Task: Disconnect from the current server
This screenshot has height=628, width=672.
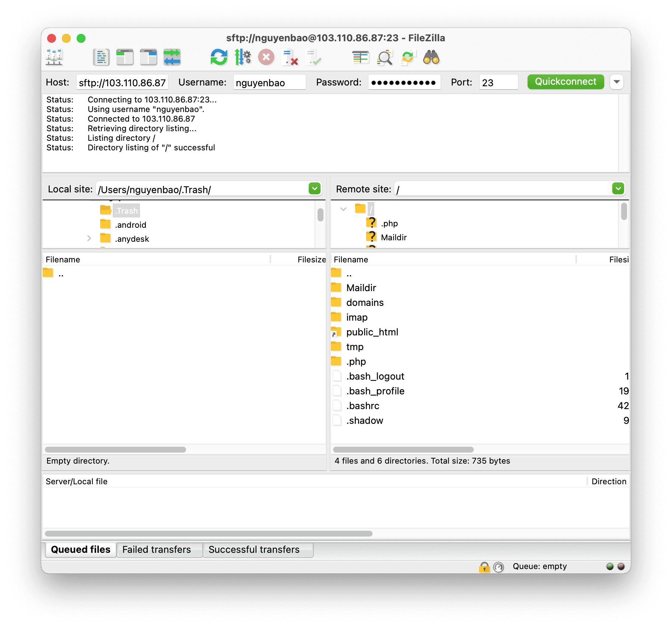Action: [x=290, y=58]
